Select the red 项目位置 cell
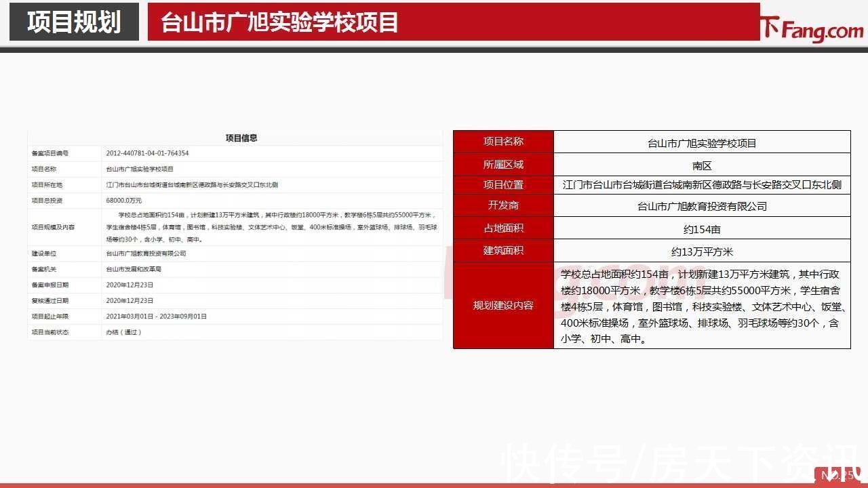This screenshot has width=868, height=488. point(503,185)
